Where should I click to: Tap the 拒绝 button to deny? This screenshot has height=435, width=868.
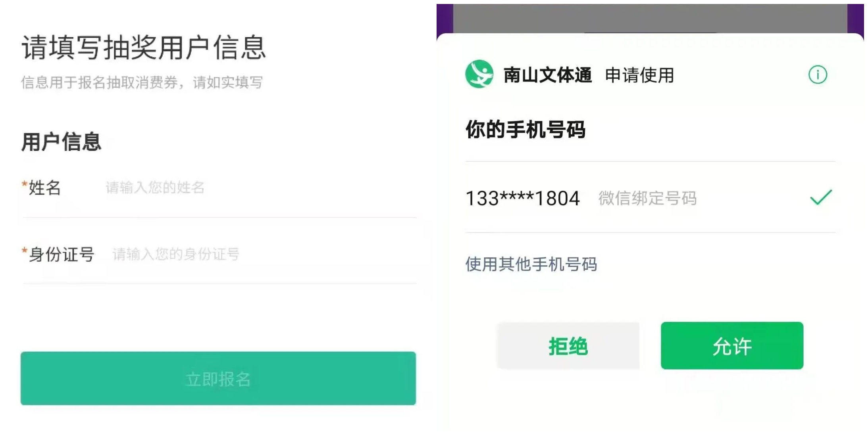click(568, 346)
